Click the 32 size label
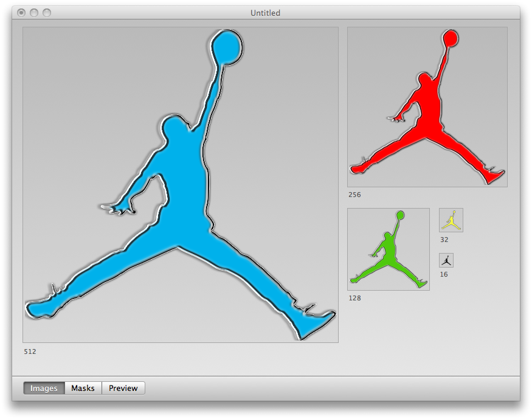This screenshot has height=419, width=532. 444,240
